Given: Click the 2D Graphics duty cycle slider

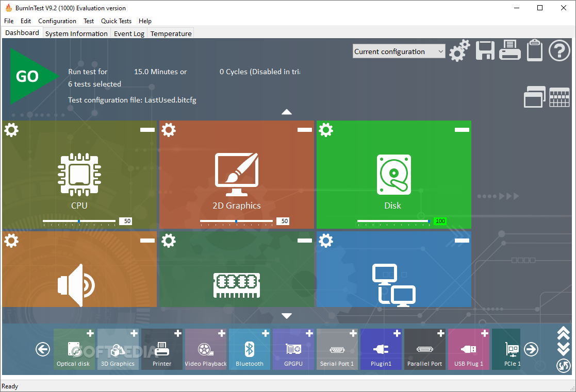Looking at the screenshot, I should pyautogui.click(x=236, y=221).
